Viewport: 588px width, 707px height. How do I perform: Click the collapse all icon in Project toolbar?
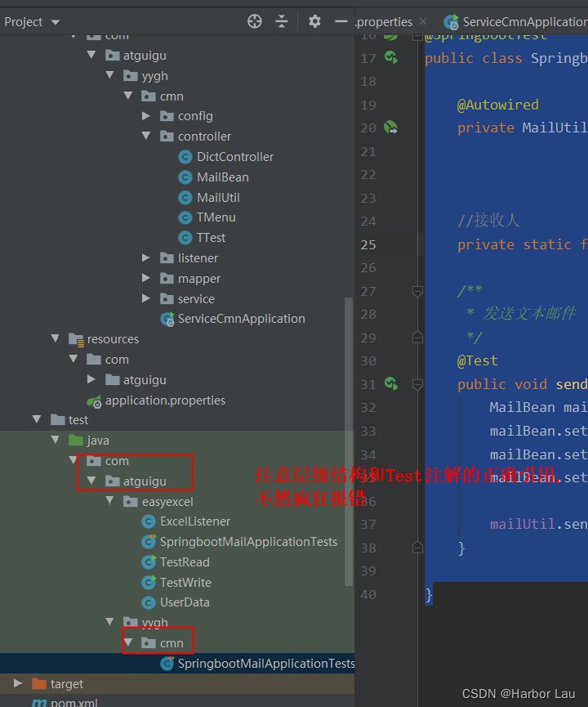tap(282, 21)
